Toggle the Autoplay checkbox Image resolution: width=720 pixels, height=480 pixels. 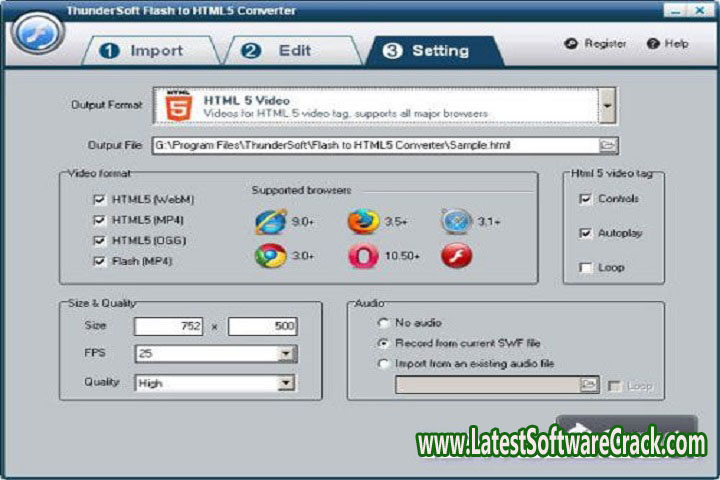click(585, 233)
